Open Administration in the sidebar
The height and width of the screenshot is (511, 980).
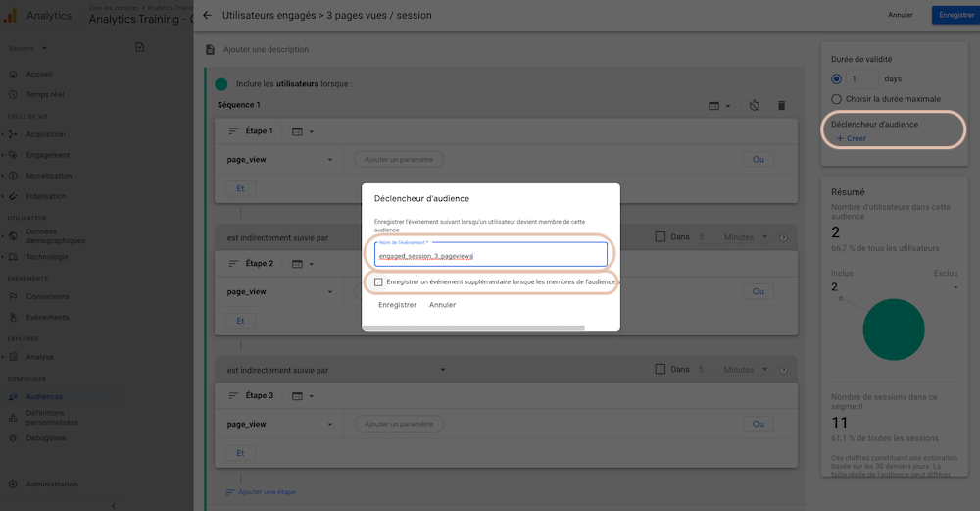[52, 485]
